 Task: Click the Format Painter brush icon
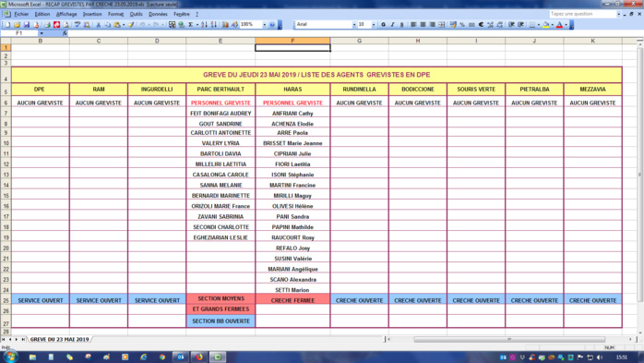point(131,25)
